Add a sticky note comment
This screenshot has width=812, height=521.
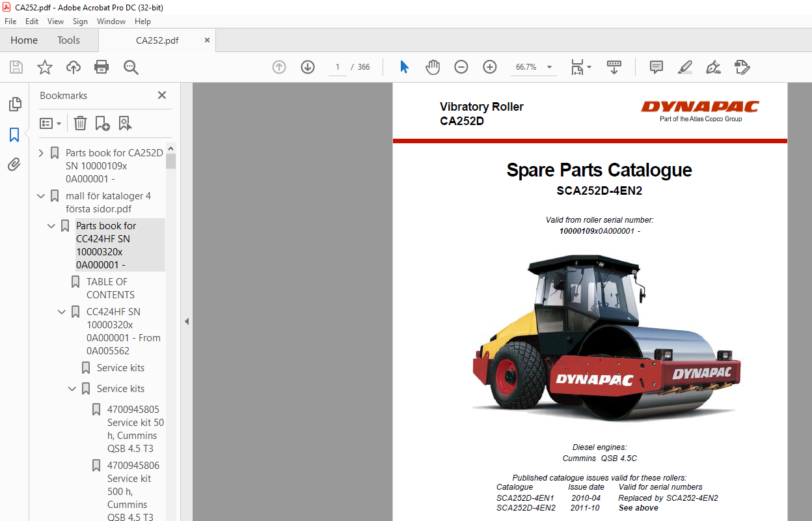(656, 67)
